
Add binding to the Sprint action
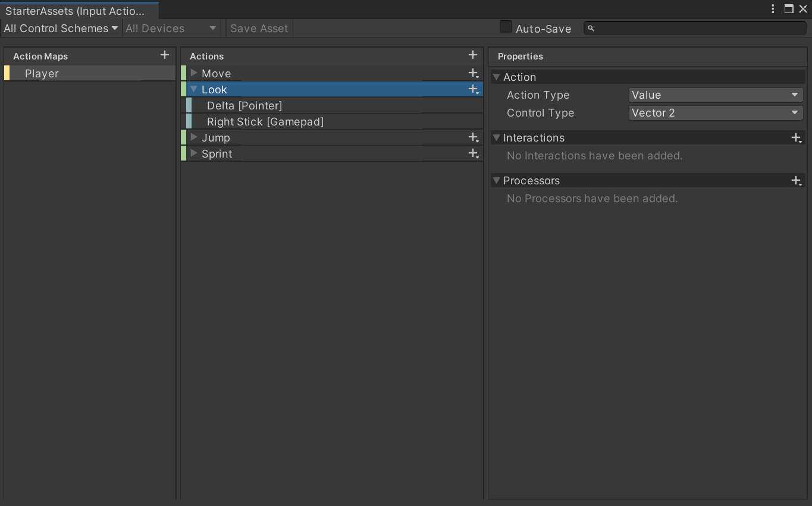pos(474,153)
